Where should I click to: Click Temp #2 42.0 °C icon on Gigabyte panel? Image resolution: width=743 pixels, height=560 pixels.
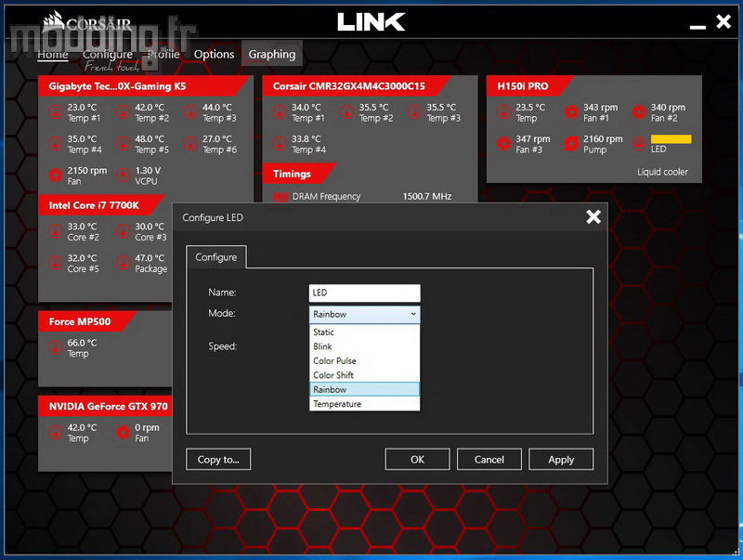coord(124,112)
